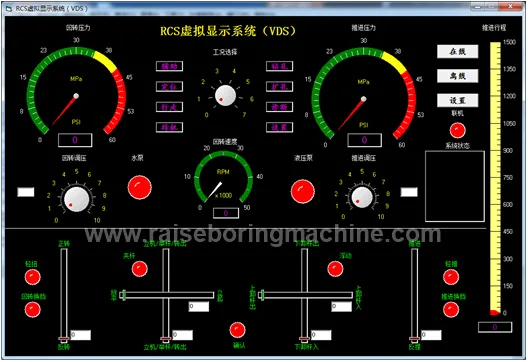The width and height of the screenshot is (528, 362).
Task: Click the 工况选择 rotary selector knob
Action: [225, 95]
